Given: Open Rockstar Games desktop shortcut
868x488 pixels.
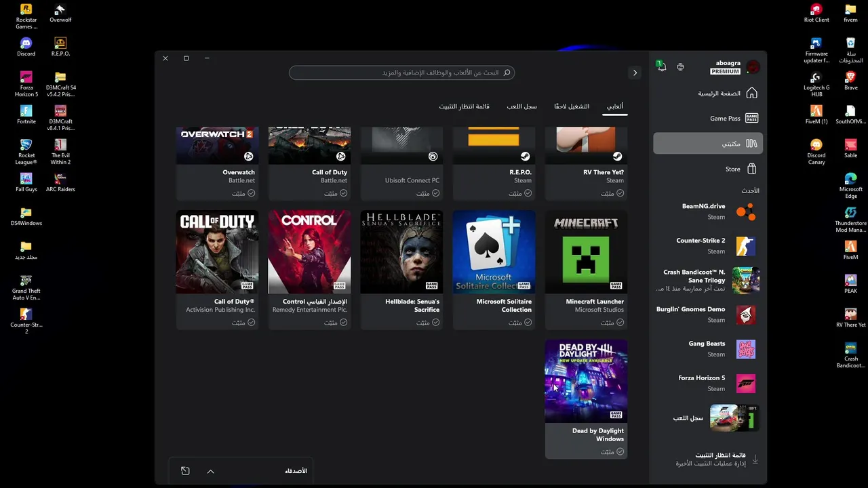Looking at the screenshot, I should tap(26, 16).
